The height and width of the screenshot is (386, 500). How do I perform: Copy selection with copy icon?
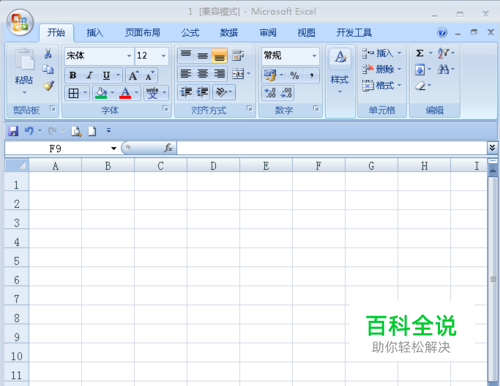[48, 69]
